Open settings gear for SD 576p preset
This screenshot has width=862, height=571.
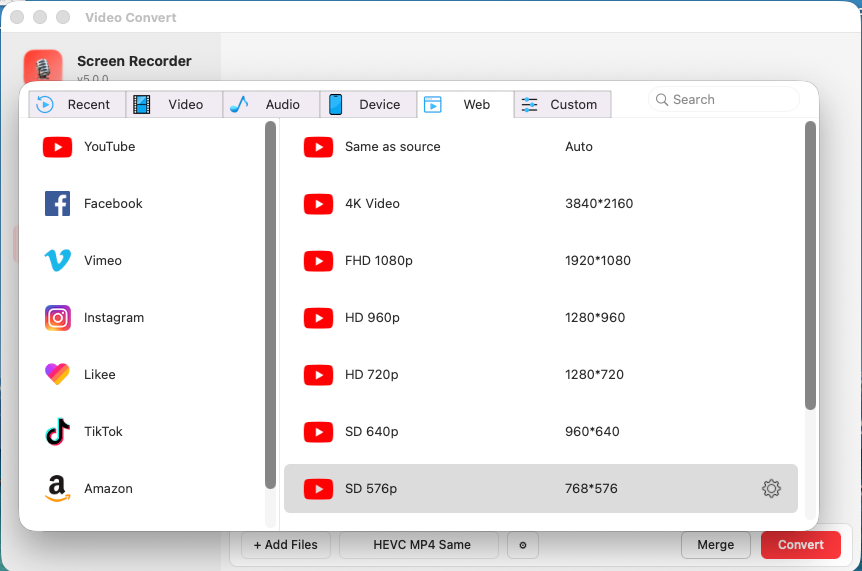point(771,489)
